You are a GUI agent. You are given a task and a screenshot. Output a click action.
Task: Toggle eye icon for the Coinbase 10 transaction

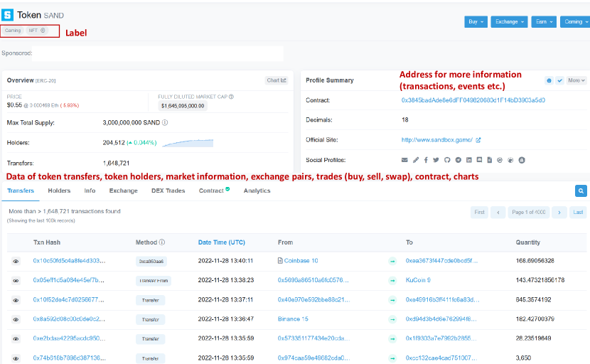16,261
